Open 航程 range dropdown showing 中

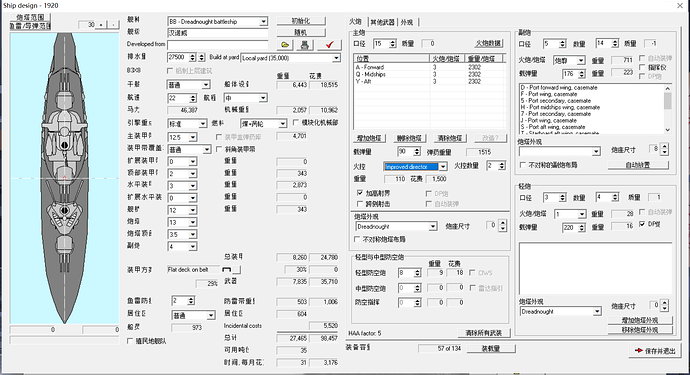[263, 98]
